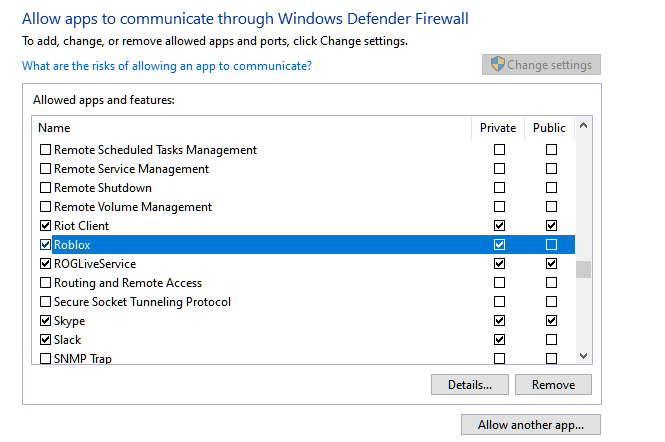The image size is (665, 442).
Task: Select the Secure Socket Tunneling Protocol row
Action: click(x=142, y=302)
